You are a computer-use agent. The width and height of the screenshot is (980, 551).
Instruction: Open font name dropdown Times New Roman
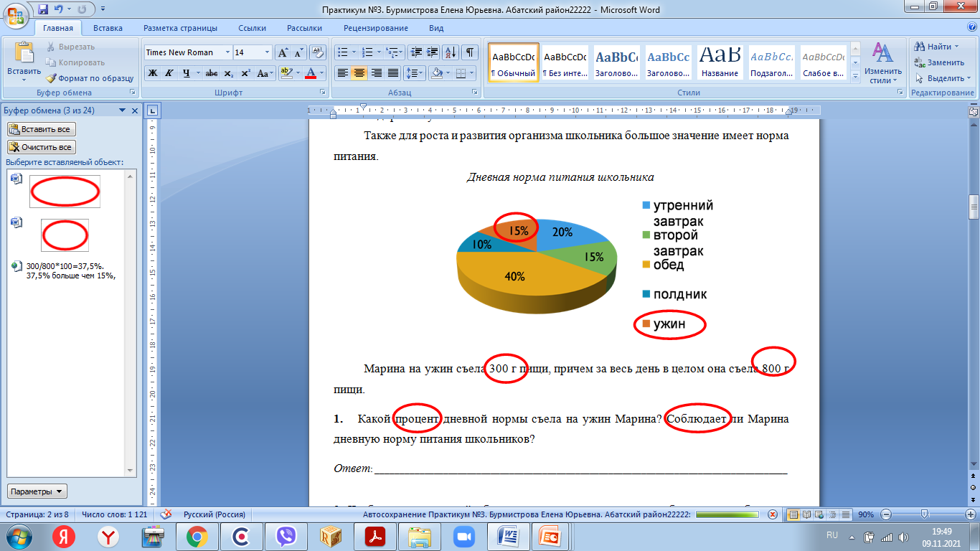pos(228,52)
